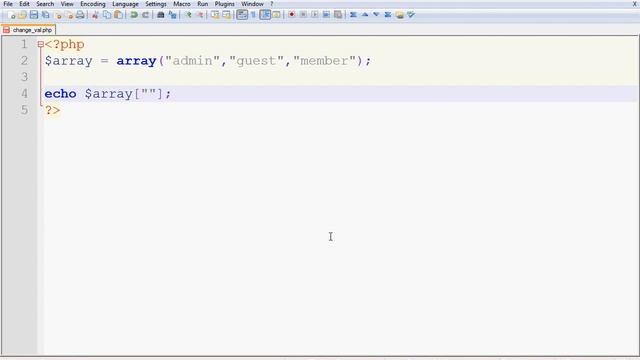Click the "guest" string

point(256,61)
